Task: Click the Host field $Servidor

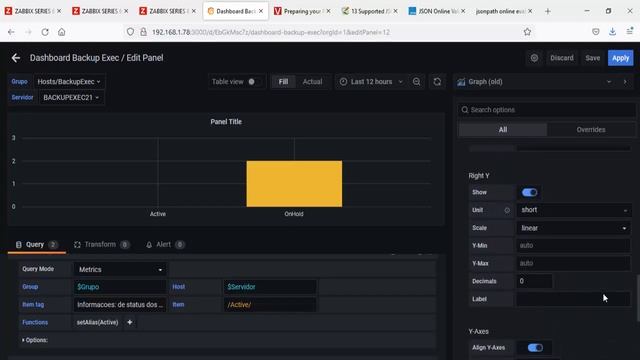Action: point(270,287)
